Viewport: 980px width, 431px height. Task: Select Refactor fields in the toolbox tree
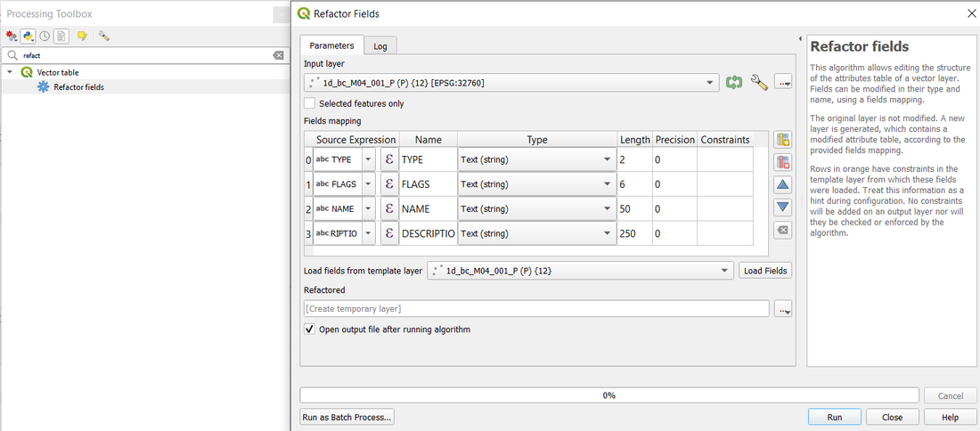tap(78, 87)
